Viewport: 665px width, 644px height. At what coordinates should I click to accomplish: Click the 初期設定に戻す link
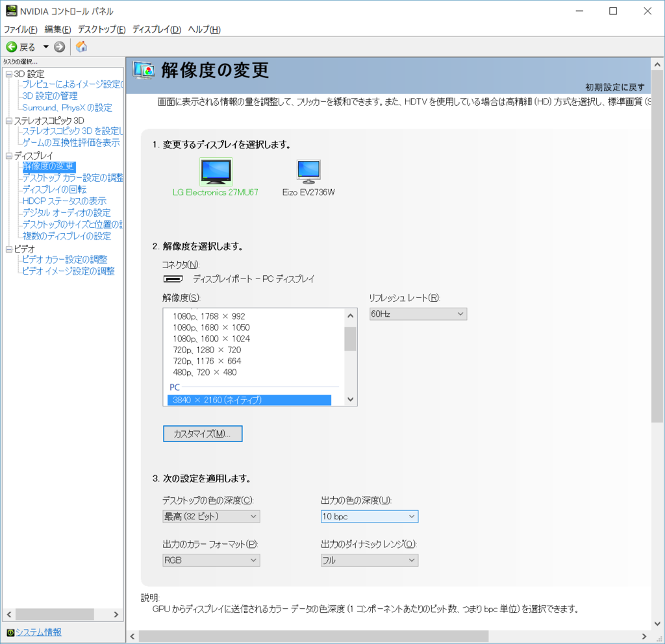click(x=615, y=87)
